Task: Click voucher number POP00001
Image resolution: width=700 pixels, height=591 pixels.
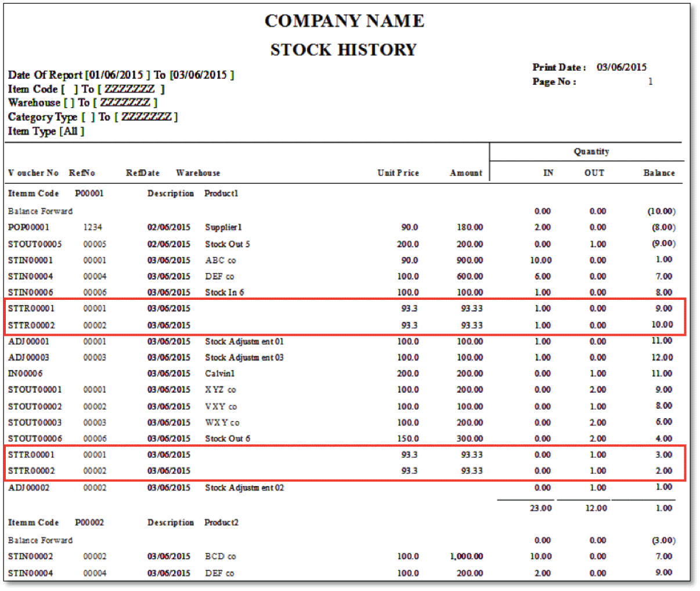Action: point(28,227)
